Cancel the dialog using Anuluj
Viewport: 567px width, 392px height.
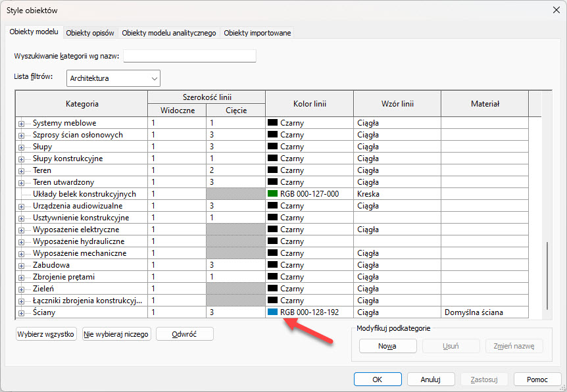point(431,380)
